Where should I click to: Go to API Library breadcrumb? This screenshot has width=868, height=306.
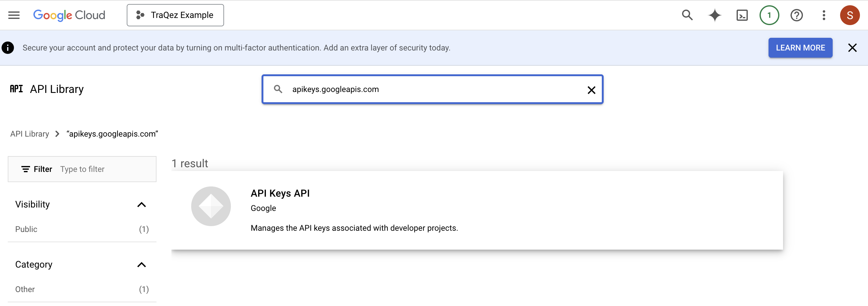click(30, 134)
